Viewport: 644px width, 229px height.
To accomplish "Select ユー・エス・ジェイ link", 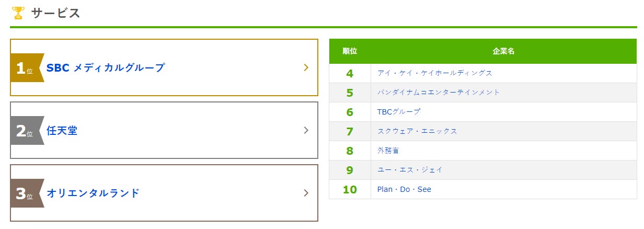I will (x=410, y=170).
